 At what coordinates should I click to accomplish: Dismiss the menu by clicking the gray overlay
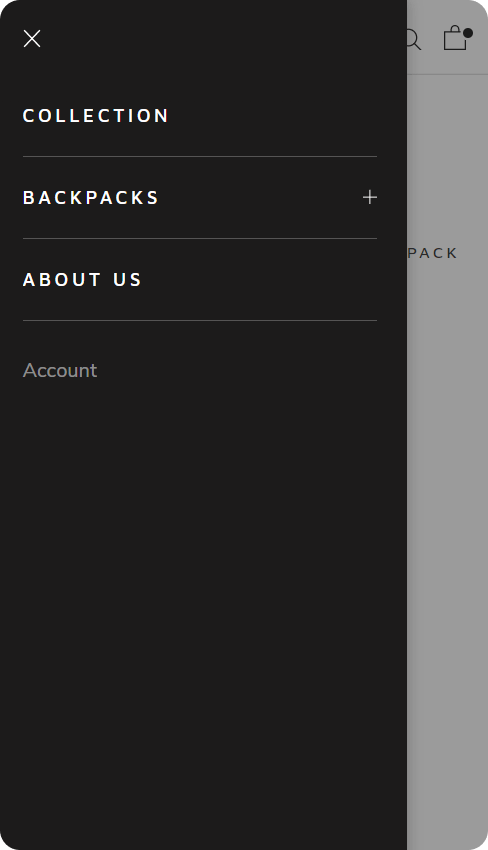tap(447, 488)
